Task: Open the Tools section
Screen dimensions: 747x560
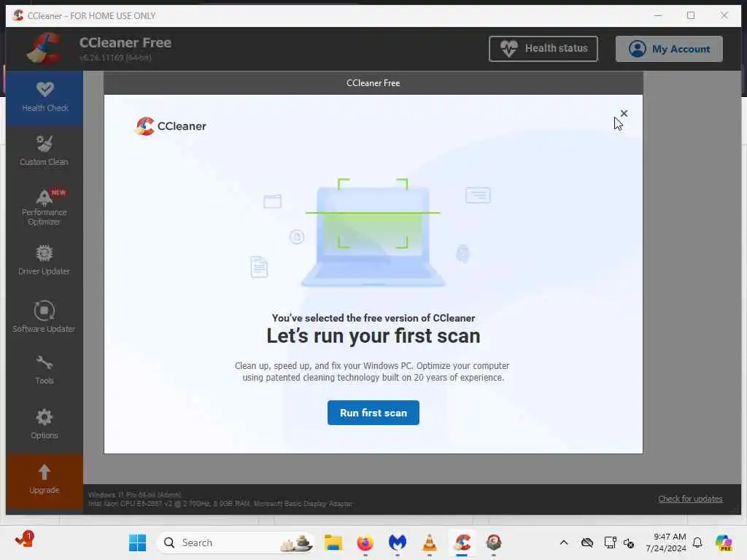Action: coord(44,370)
